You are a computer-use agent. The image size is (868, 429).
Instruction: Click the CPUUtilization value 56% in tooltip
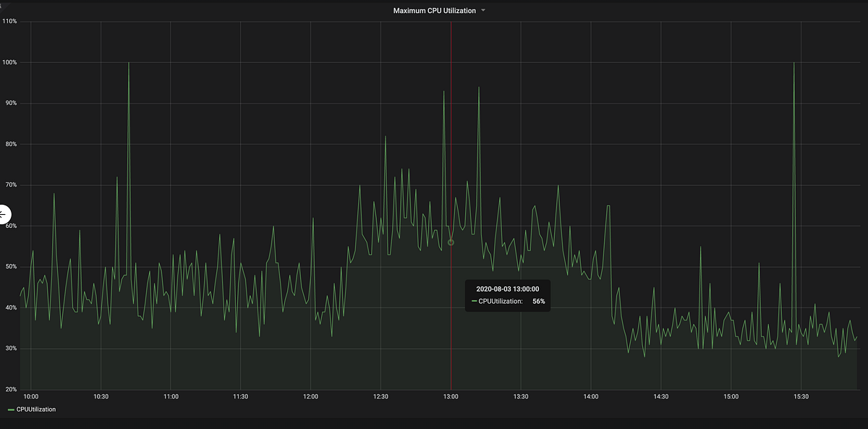coord(539,300)
